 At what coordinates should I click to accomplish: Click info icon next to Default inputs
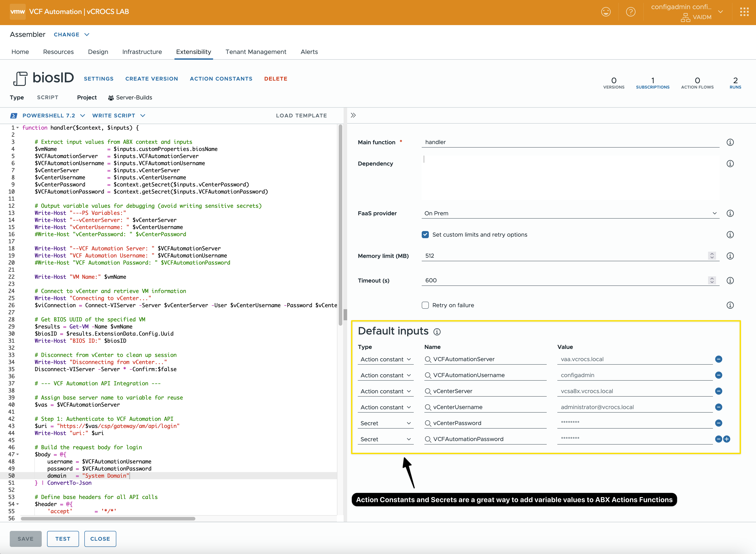(x=437, y=332)
